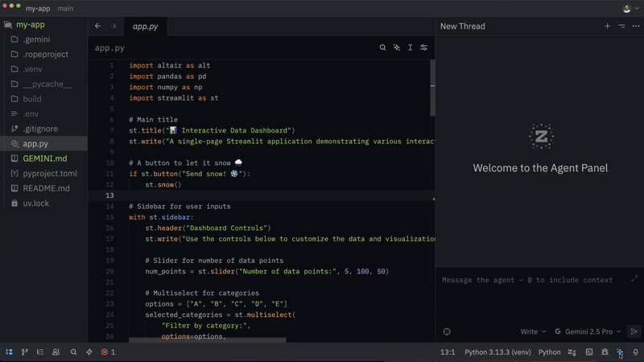The image size is (644, 362).
Task: Open the Collab Panel people icon
Action: click(x=56, y=352)
